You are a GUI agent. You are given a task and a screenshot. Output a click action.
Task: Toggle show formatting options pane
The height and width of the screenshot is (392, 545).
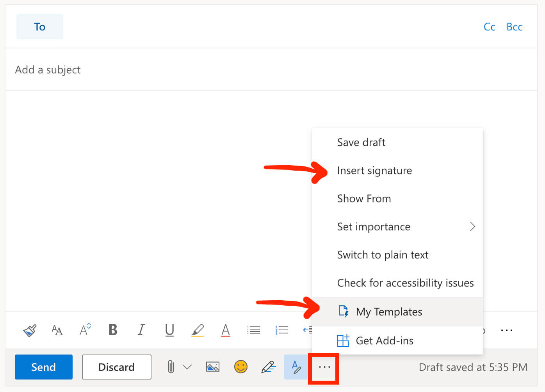click(x=296, y=367)
